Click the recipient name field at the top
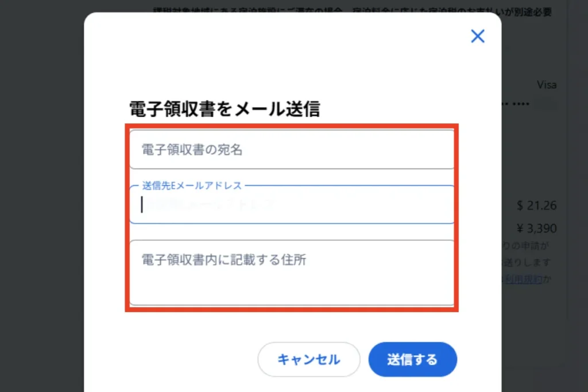Screen dimensions: 588x392 (x=291, y=148)
